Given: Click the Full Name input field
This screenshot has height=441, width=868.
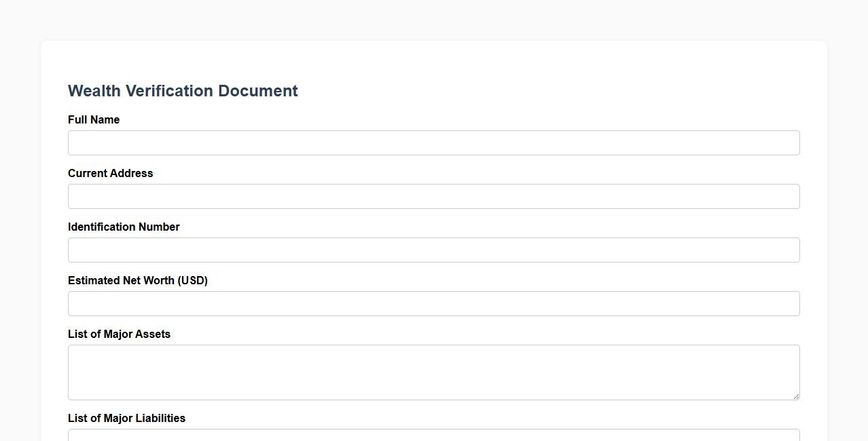Looking at the screenshot, I should (x=433, y=143).
